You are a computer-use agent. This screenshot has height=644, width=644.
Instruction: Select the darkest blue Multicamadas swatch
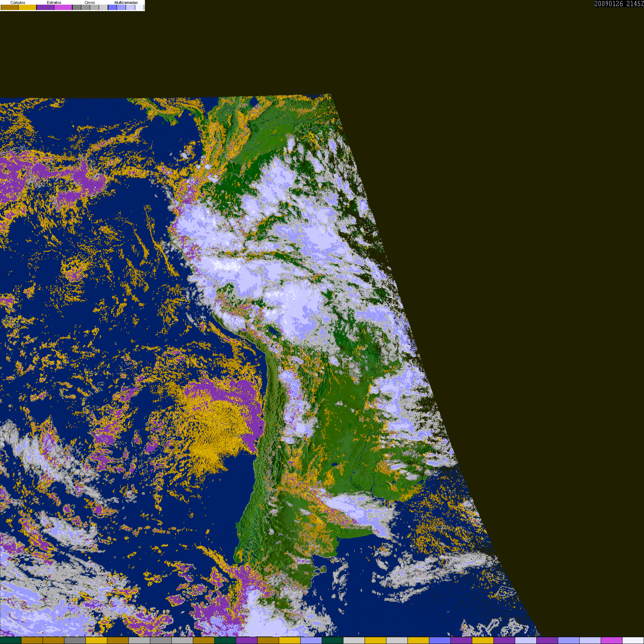point(113,7)
